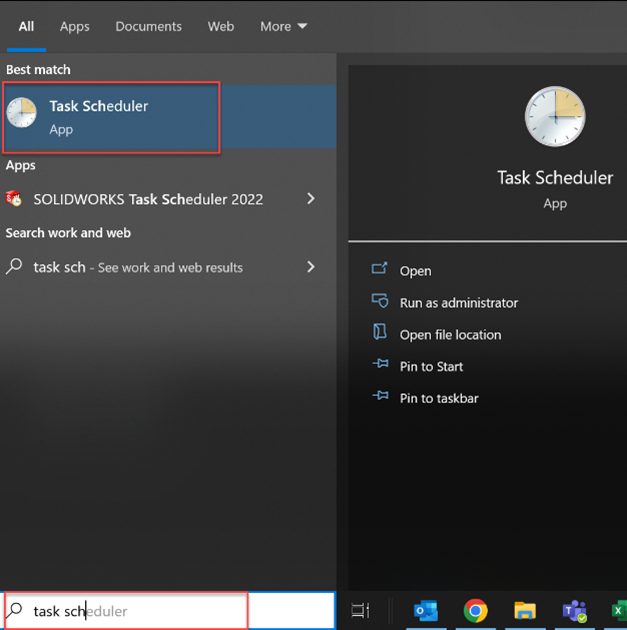Click the Task Scheduler title in preview pane
Viewport: 627px width, 630px height.
[555, 178]
